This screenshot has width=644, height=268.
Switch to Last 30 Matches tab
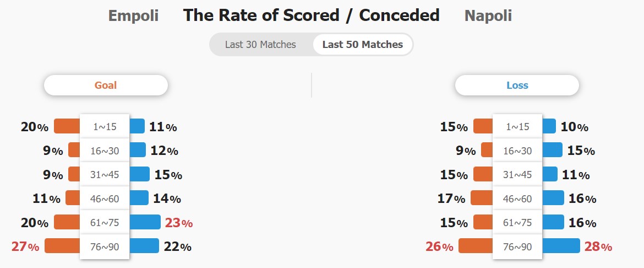(260, 45)
